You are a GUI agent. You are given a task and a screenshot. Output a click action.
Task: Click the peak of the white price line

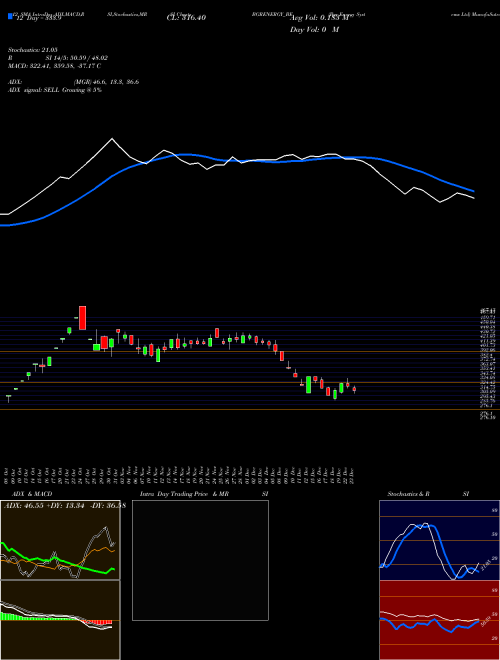pos(112,138)
